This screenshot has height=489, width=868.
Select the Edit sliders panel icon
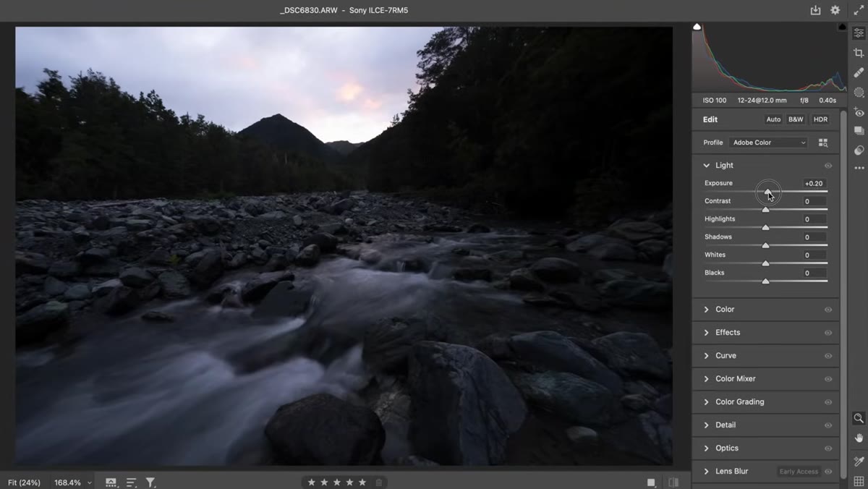pos(859,33)
